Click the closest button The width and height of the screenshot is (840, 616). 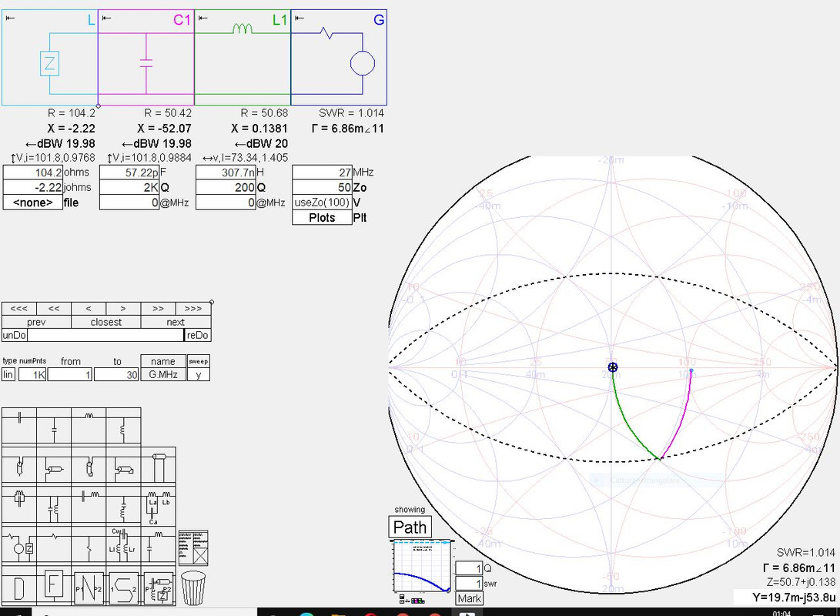click(106, 322)
